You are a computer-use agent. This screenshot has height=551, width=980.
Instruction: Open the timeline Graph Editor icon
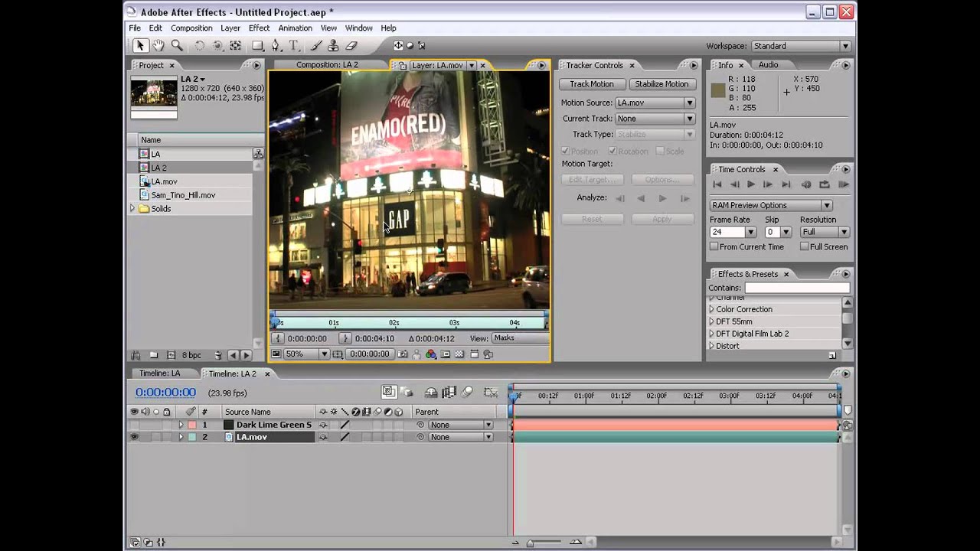[x=492, y=393]
